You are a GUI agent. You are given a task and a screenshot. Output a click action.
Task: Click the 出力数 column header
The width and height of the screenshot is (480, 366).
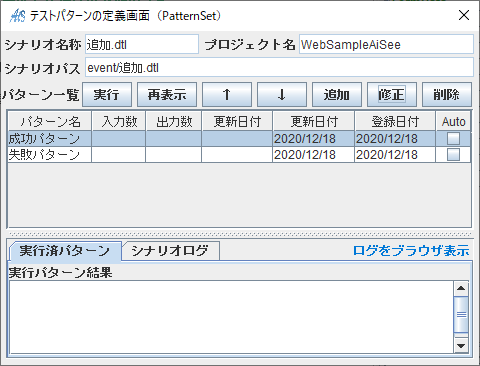pos(174,121)
